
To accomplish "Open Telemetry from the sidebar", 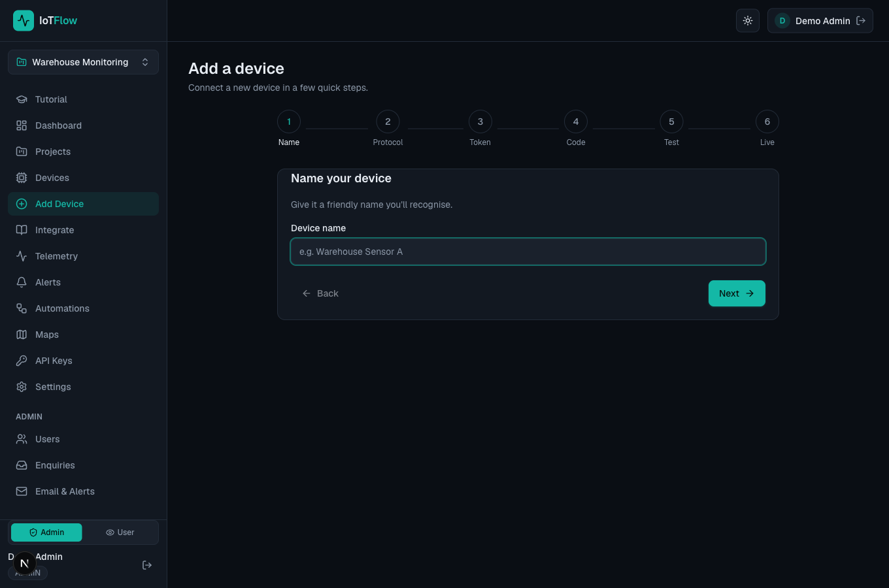I will pyautogui.click(x=83, y=256).
